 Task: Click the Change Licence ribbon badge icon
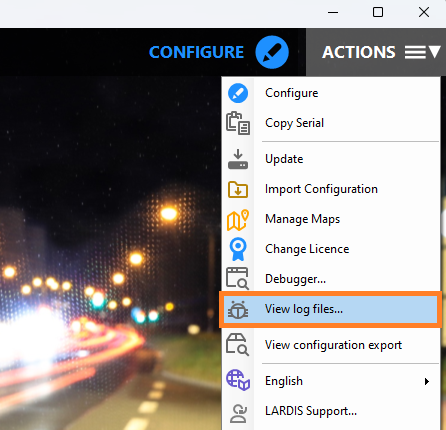(x=238, y=249)
